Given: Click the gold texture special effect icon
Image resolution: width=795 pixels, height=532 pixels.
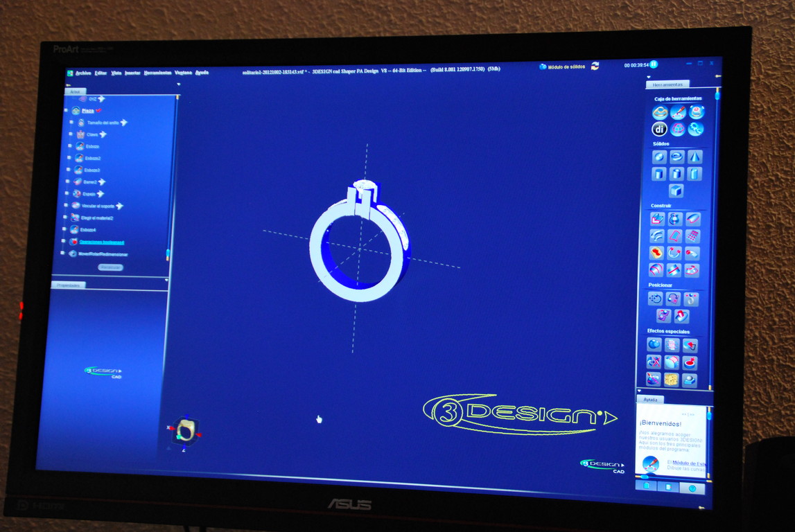Looking at the screenshot, I should tap(671, 380).
